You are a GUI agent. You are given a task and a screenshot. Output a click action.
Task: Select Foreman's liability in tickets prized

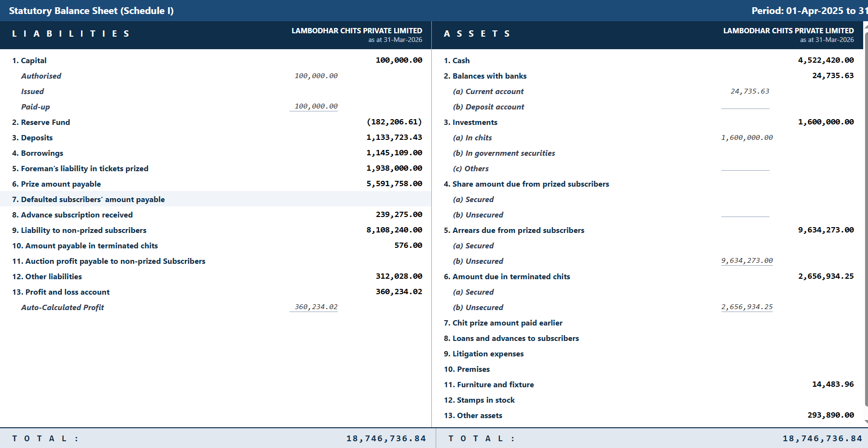(216, 168)
